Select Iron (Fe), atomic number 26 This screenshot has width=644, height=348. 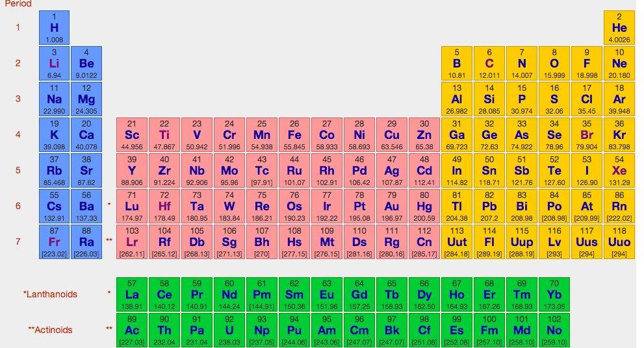tap(294, 135)
